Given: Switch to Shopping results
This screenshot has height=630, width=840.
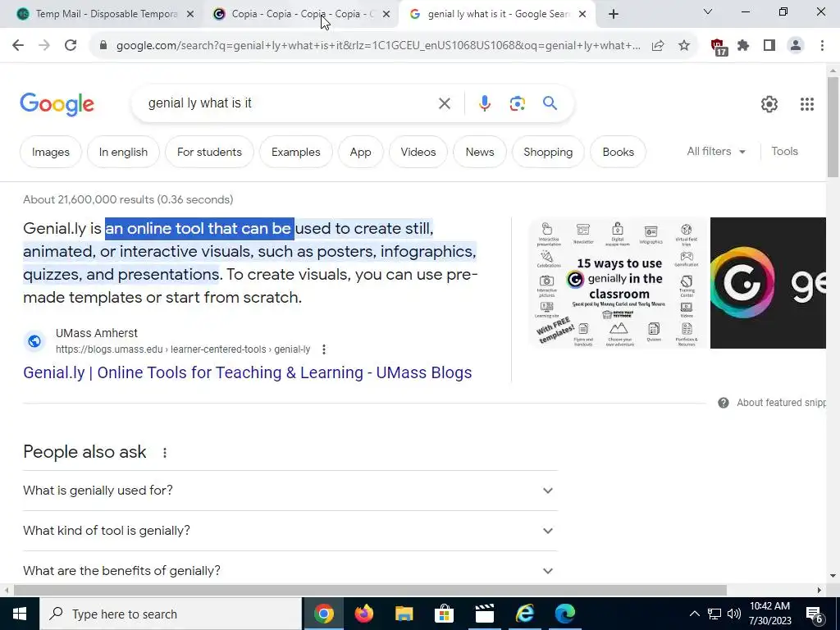Looking at the screenshot, I should 548,152.
